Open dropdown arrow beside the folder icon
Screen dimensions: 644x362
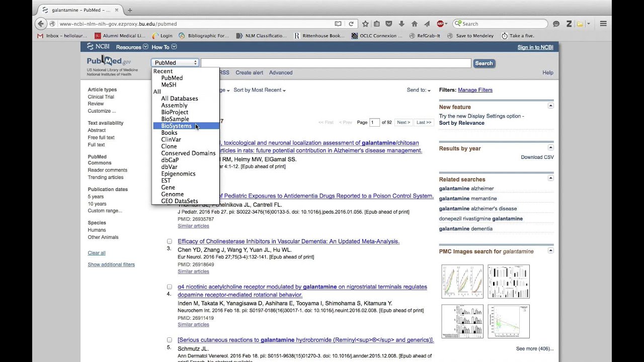tap(588, 24)
